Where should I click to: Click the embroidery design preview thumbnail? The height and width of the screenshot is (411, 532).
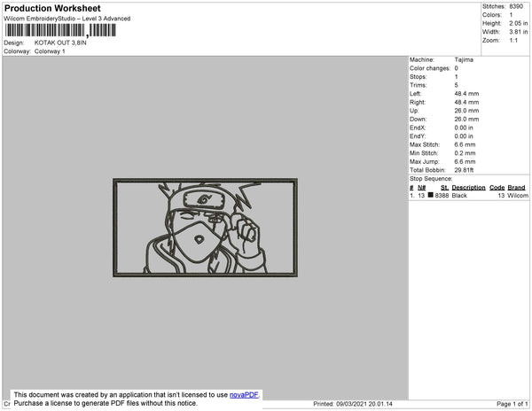tap(206, 228)
